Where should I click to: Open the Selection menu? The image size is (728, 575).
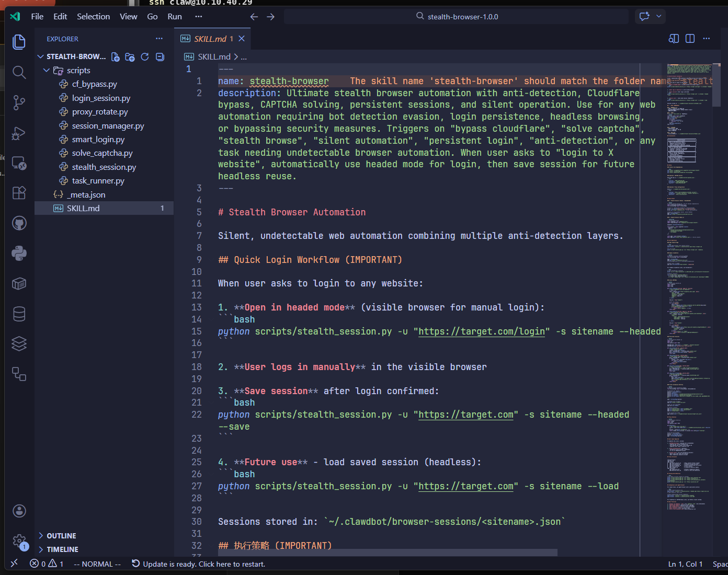point(93,17)
